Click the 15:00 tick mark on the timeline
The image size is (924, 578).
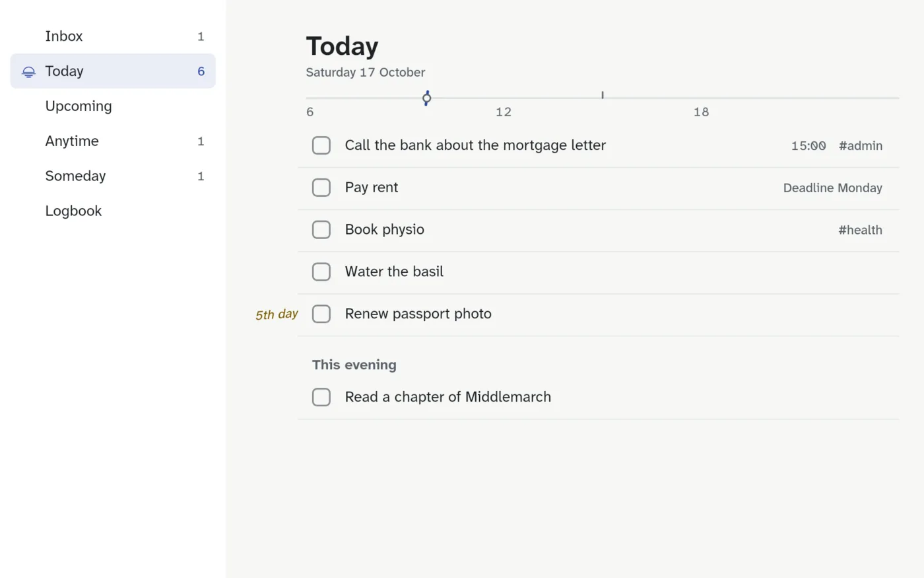[603, 95]
